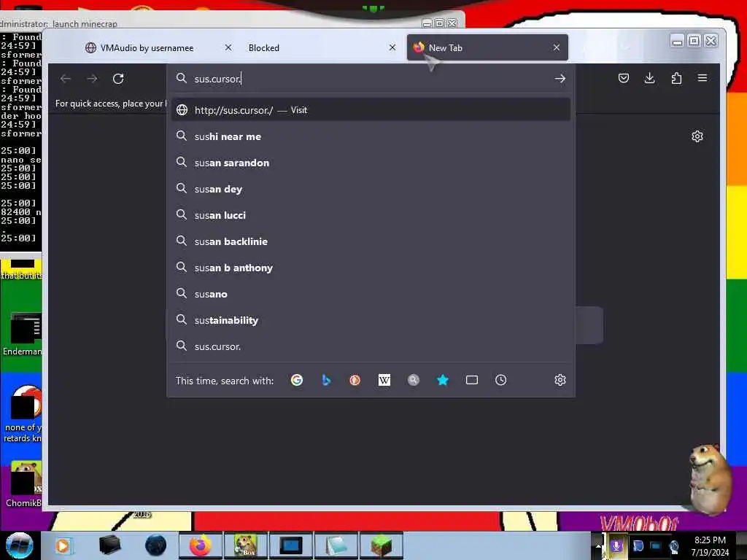The image size is (747, 560).
Task: Select suggestion susano
Action: click(371, 294)
